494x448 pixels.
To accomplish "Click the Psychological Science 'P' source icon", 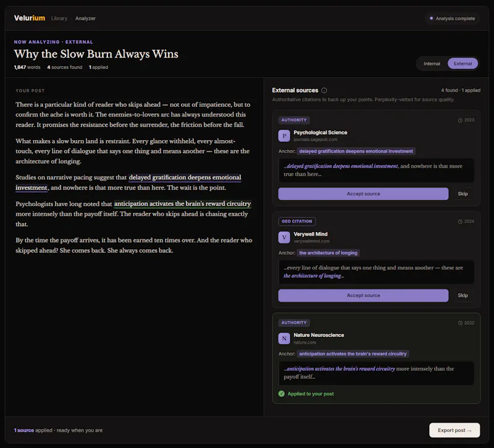I will pos(284,136).
